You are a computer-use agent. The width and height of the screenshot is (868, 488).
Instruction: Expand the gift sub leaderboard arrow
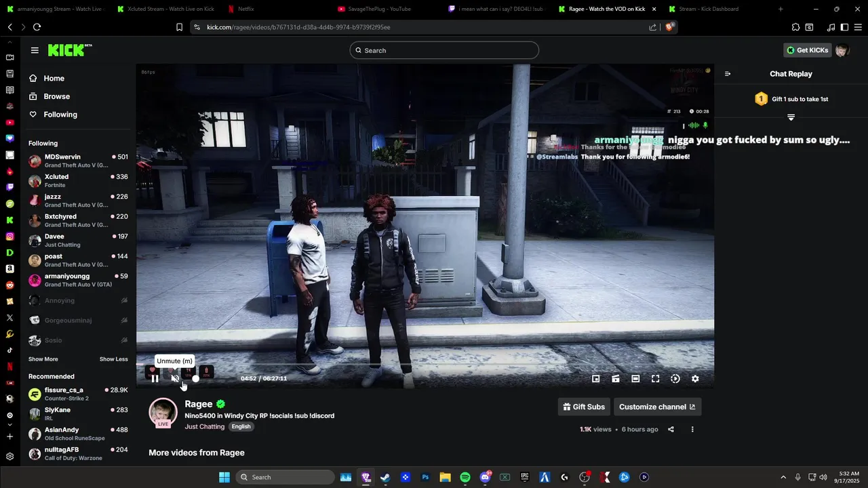pyautogui.click(x=791, y=117)
